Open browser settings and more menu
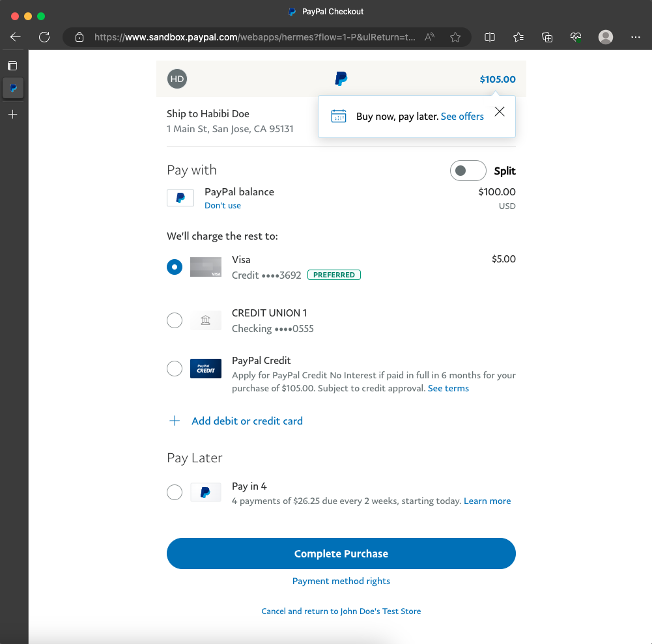 point(636,37)
